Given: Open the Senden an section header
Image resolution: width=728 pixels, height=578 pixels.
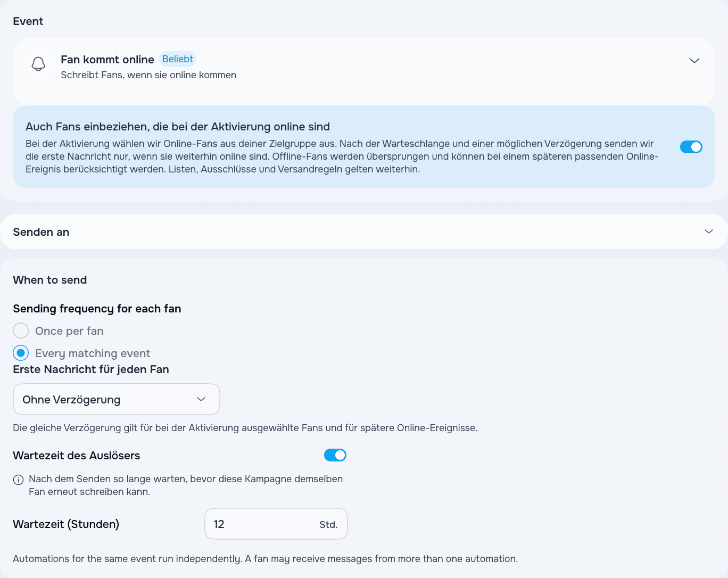Looking at the screenshot, I should click(363, 232).
